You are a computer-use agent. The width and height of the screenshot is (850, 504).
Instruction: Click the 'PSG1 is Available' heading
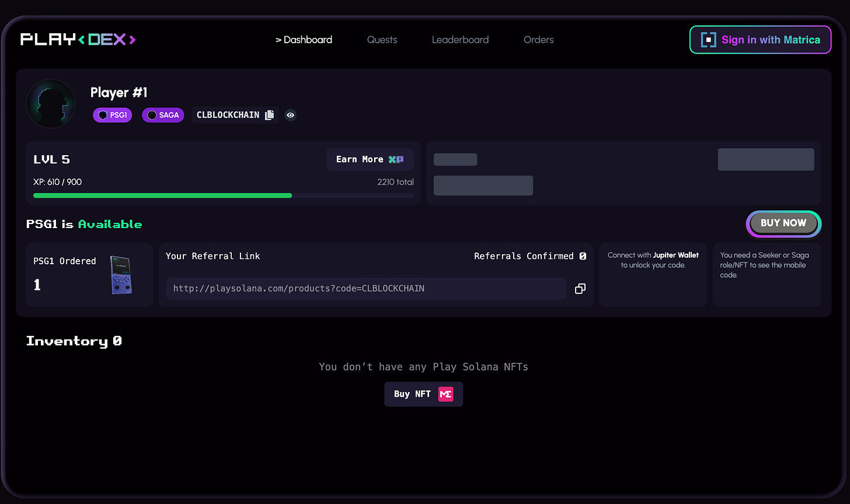pyautogui.click(x=84, y=224)
